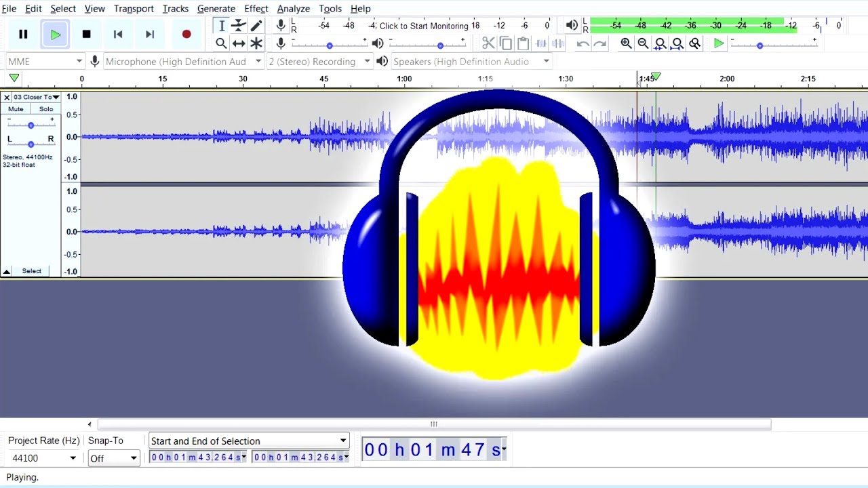This screenshot has height=488, width=868.
Task: Click the track pan L/R slider
Action: 31,144
